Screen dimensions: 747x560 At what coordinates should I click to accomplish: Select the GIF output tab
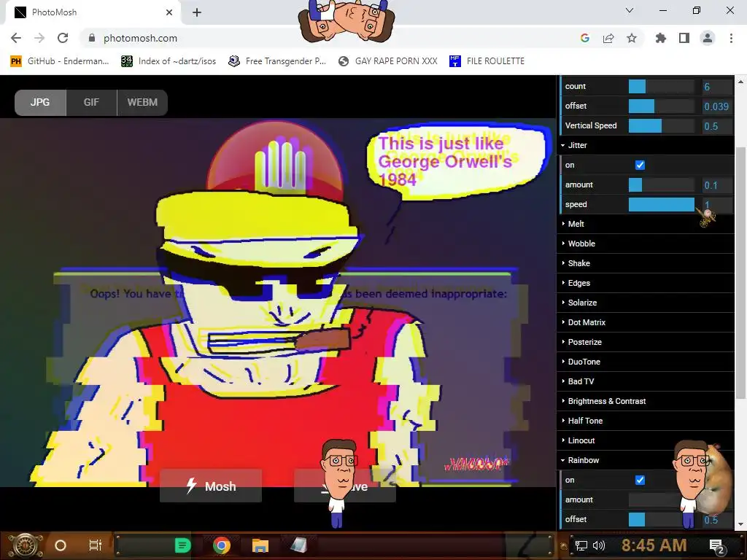click(x=91, y=102)
